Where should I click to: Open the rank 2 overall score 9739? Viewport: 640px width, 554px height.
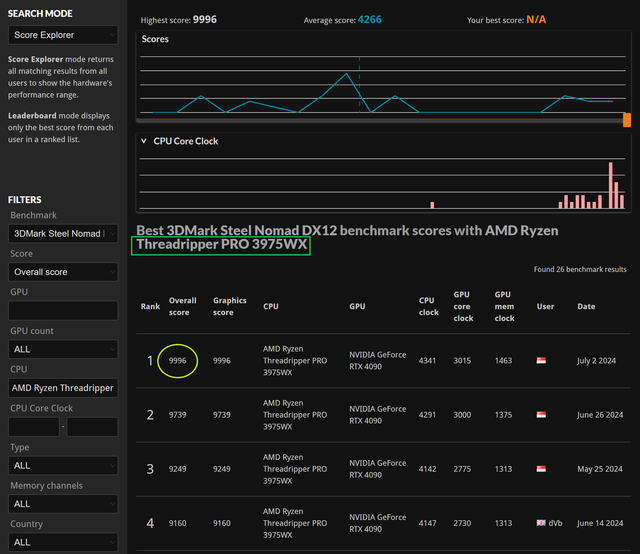(x=178, y=415)
